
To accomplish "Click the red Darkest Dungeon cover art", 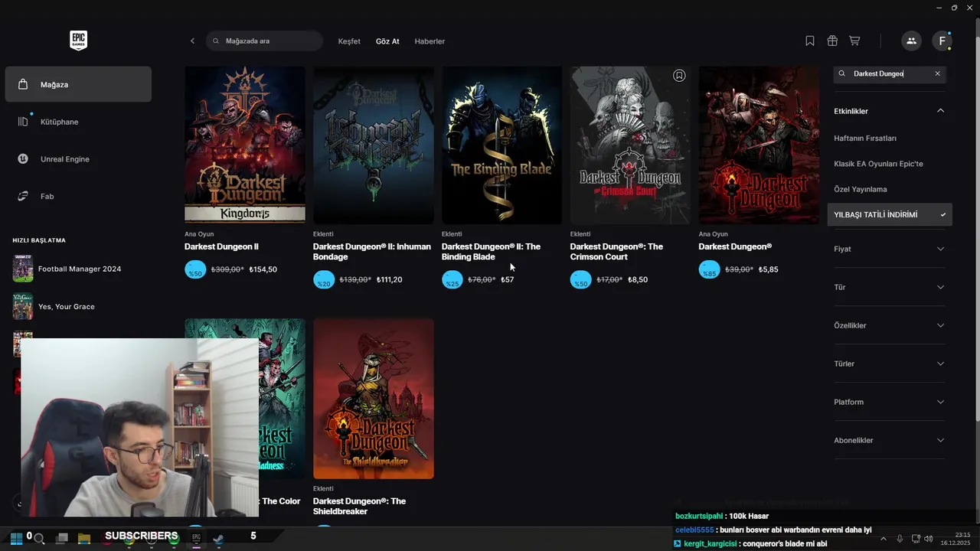I will pos(759,145).
